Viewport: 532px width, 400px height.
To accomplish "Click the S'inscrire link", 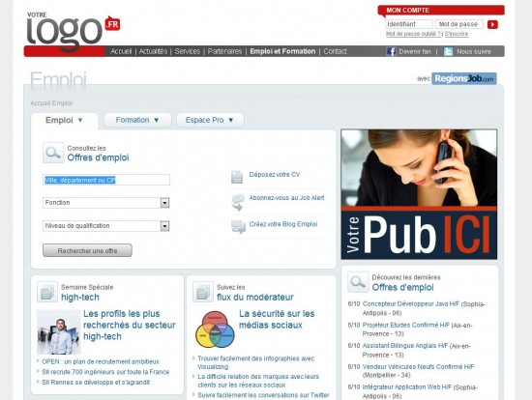I will click(x=457, y=34).
